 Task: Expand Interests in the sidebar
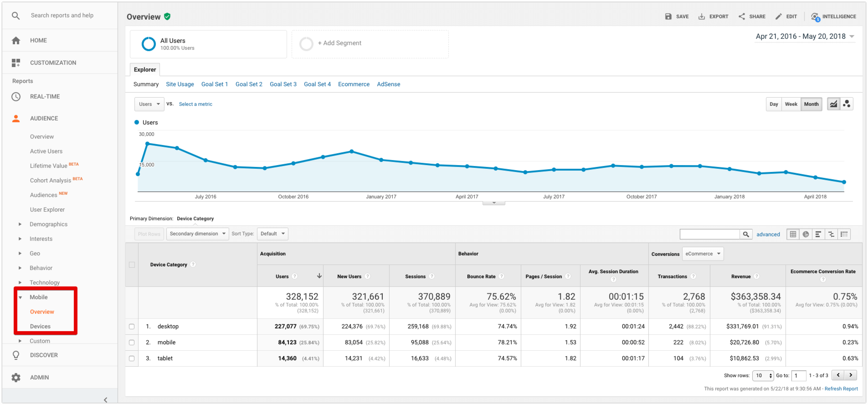(20, 239)
